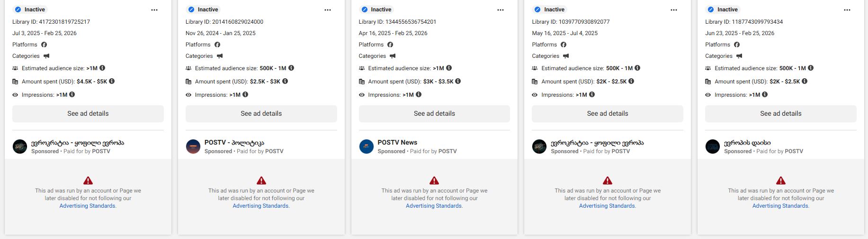
Task: See ad details for ad 1187743099793434
Action: tap(780, 114)
